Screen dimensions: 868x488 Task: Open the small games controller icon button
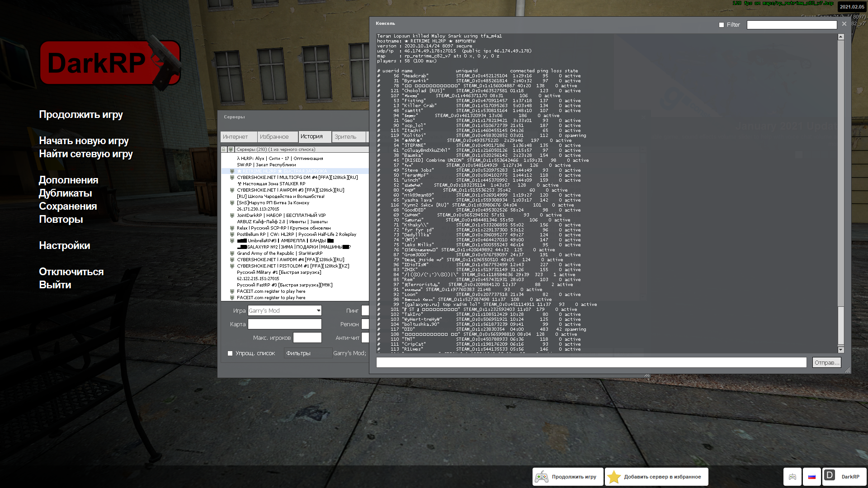point(793,477)
